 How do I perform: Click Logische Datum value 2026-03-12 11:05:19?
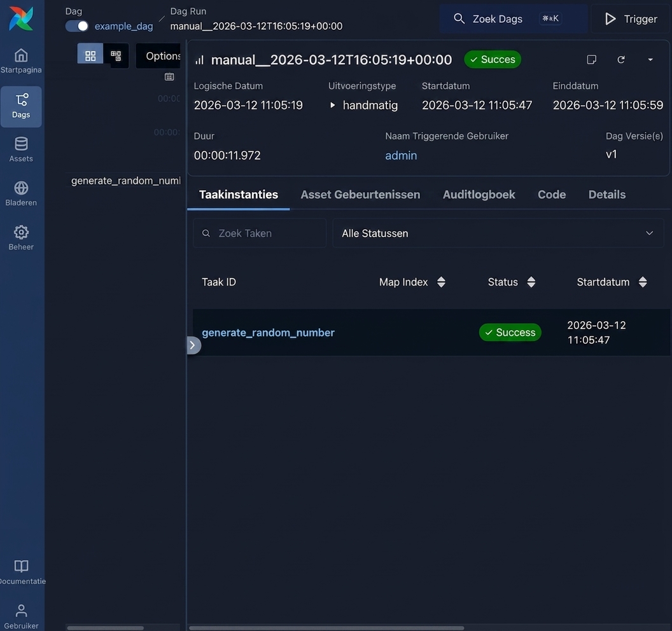(248, 106)
